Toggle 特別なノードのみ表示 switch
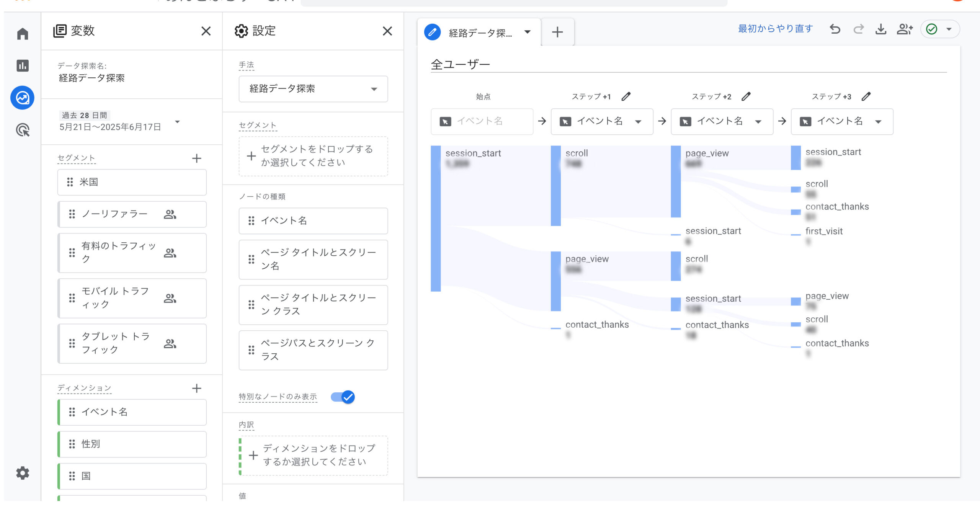Image resolution: width=980 pixels, height=529 pixels. pos(343,397)
